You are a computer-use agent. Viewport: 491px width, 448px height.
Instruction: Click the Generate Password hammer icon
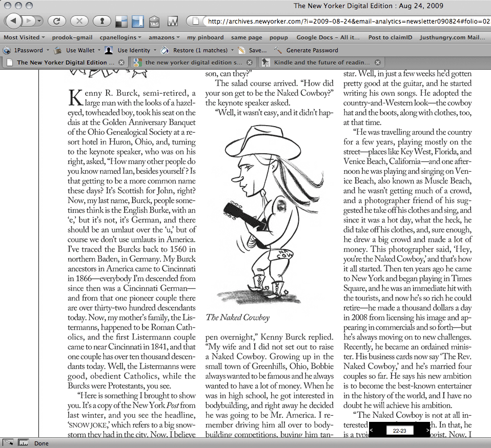(x=278, y=50)
